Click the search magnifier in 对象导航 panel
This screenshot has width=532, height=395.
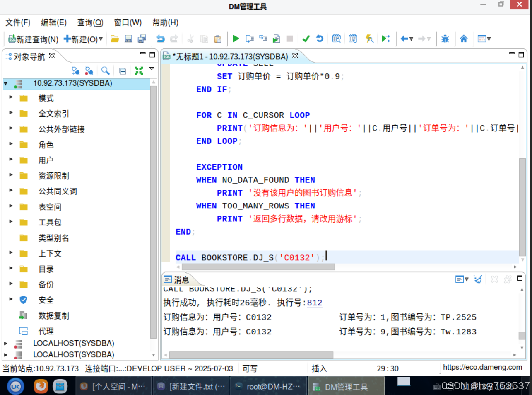click(x=106, y=71)
